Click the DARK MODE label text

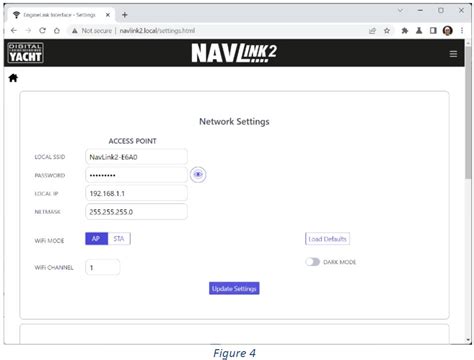pos(340,262)
